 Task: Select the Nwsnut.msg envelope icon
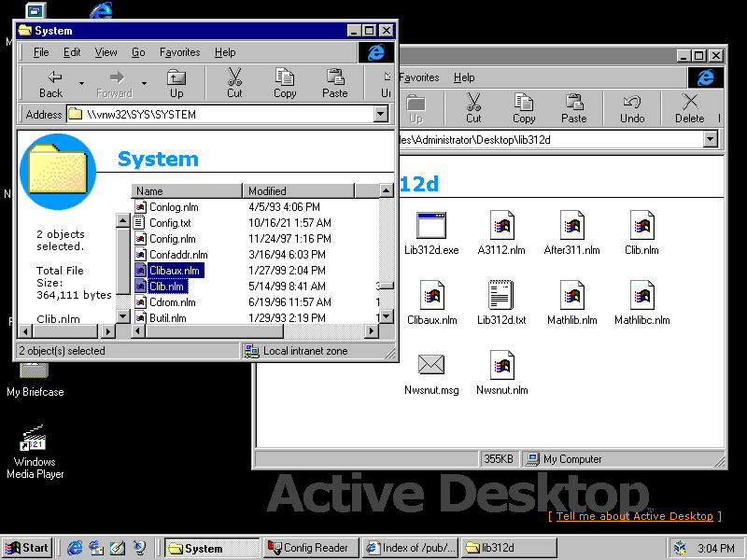point(431,364)
